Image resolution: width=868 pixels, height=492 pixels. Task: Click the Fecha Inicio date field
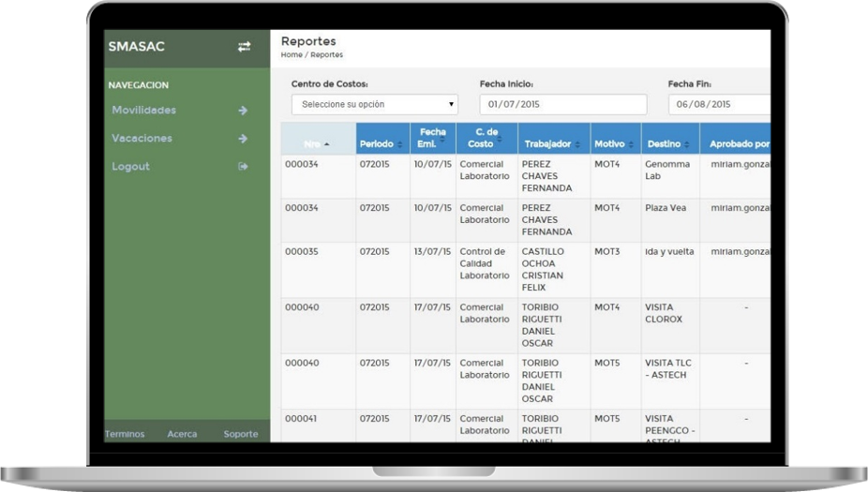[562, 104]
